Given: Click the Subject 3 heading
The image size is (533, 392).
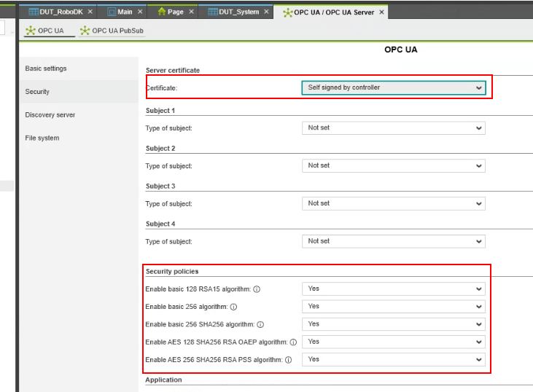Looking at the screenshot, I should pos(160,186).
